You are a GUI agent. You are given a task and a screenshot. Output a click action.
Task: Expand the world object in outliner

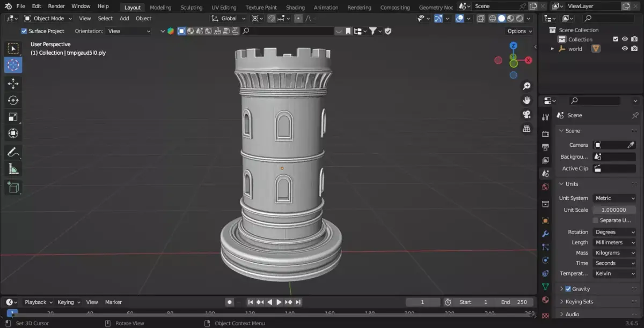[552, 49]
